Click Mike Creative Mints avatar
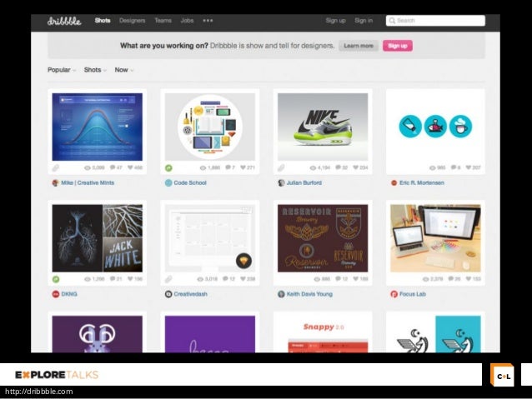This screenshot has width=532, height=399. pyautogui.click(x=56, y=183)
